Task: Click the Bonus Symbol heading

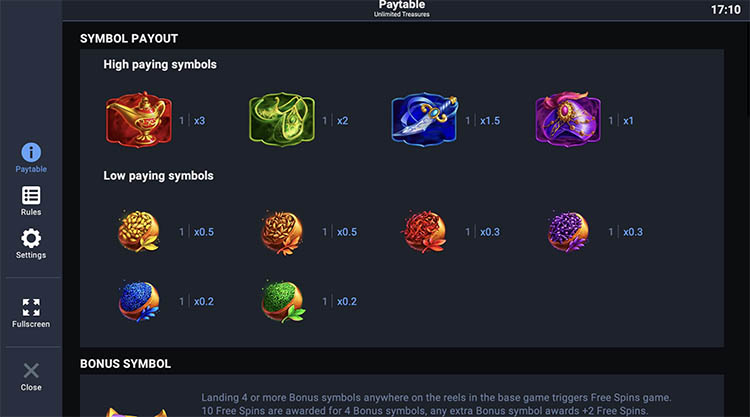Action: pyautogui.click(x=125, y=363)
